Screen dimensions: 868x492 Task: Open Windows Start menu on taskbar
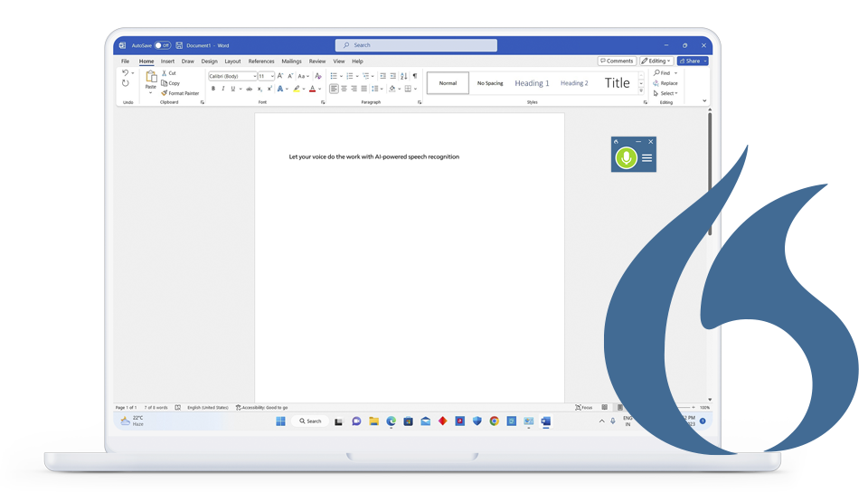(x=280, y=421)
